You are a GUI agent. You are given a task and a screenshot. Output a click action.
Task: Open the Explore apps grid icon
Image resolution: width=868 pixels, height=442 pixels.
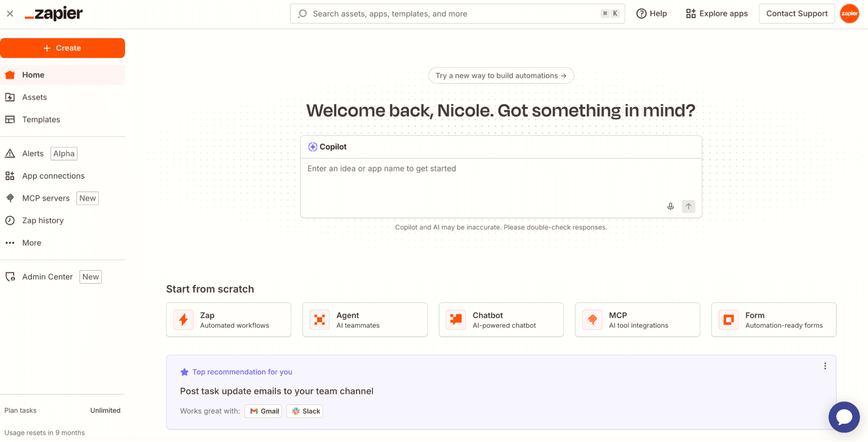(x=690, y=13)
